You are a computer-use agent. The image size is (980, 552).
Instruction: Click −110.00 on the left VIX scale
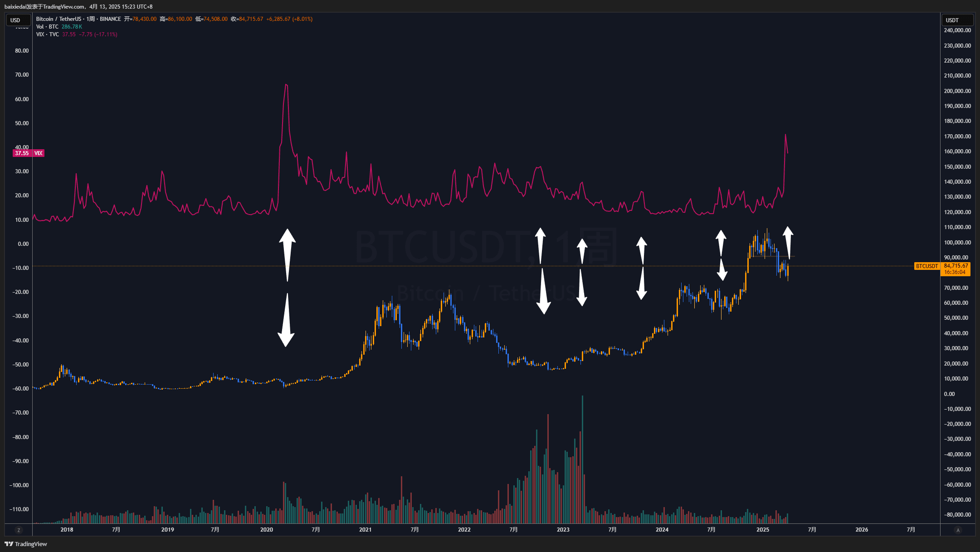click(19, 509)
